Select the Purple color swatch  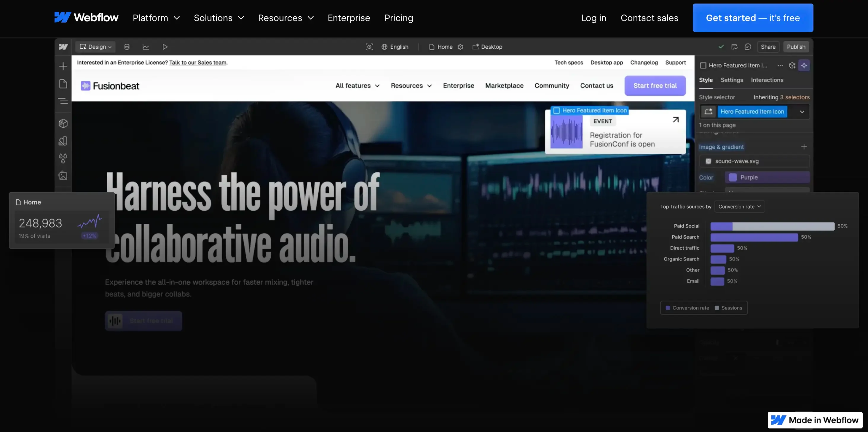(733, 177)
